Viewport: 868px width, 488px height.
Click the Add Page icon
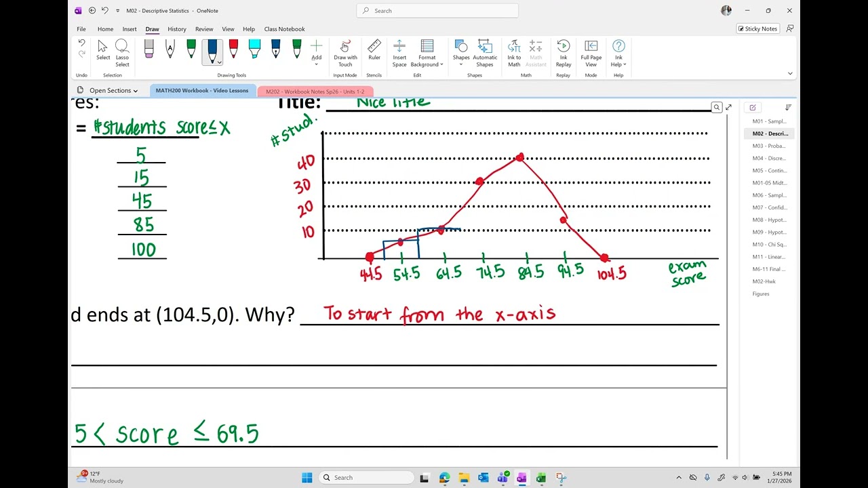coord(753,107)
